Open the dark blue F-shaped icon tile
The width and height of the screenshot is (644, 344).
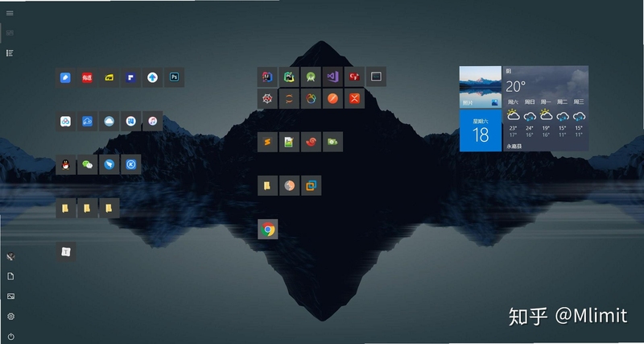(130, 77)
